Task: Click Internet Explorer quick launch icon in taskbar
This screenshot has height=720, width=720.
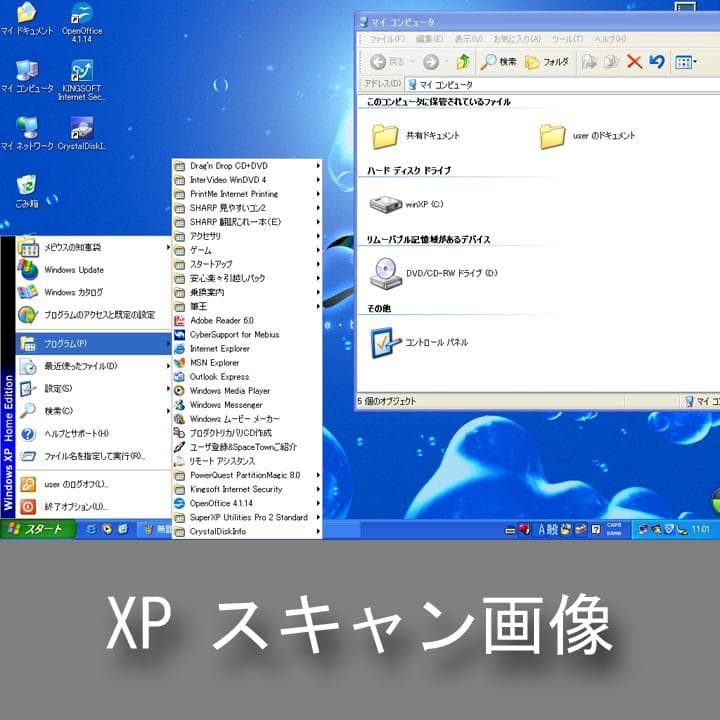Action: tap(91, 529)
